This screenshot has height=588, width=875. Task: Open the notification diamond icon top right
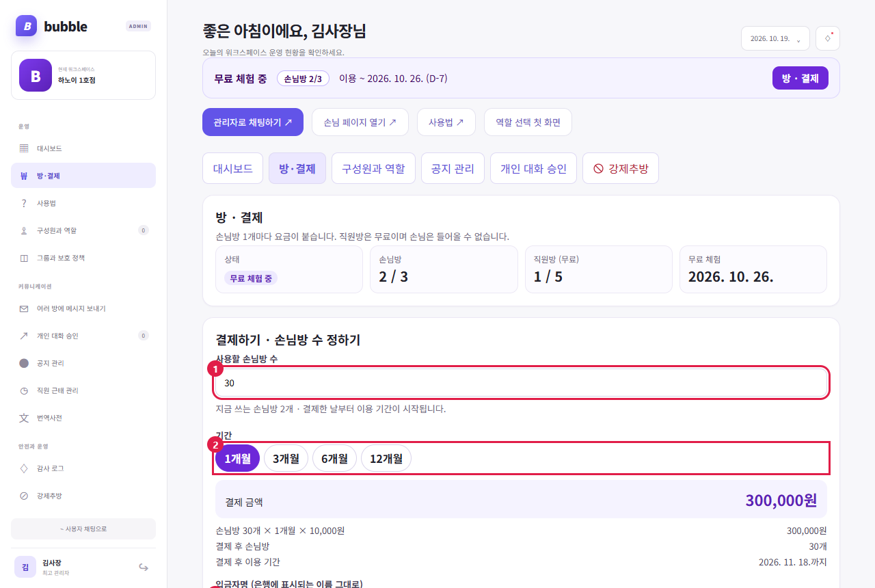coord(828,38)
